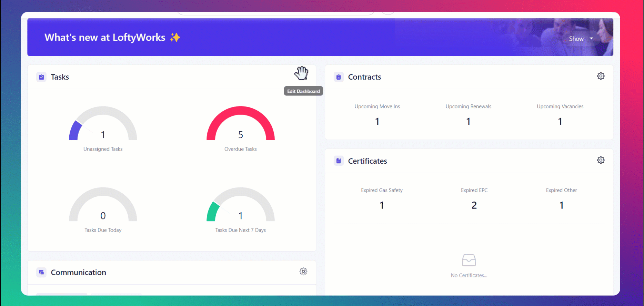Viewport: 644px width, 306px height.
Task: Open Upcoming Renewals count
Action: 468,121
